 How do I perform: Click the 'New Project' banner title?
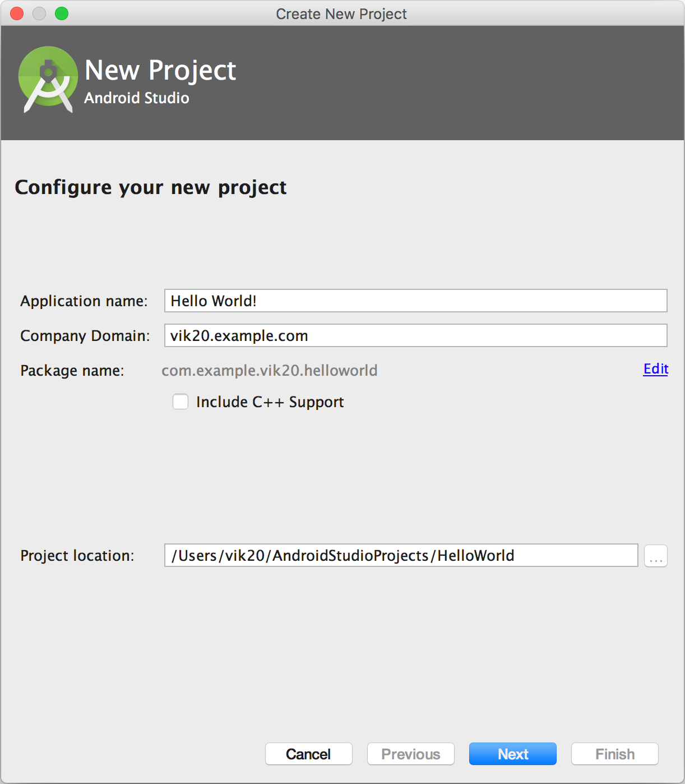pos(160,71)
